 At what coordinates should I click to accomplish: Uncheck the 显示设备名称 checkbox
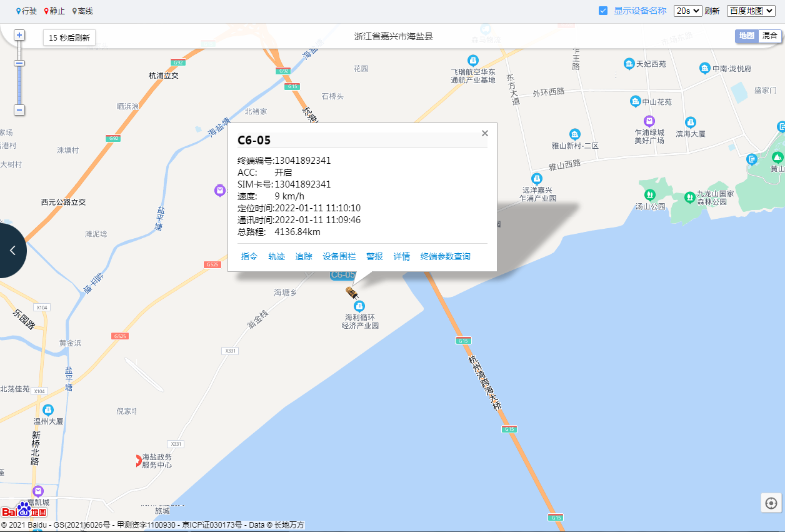(x=603, y=11)
